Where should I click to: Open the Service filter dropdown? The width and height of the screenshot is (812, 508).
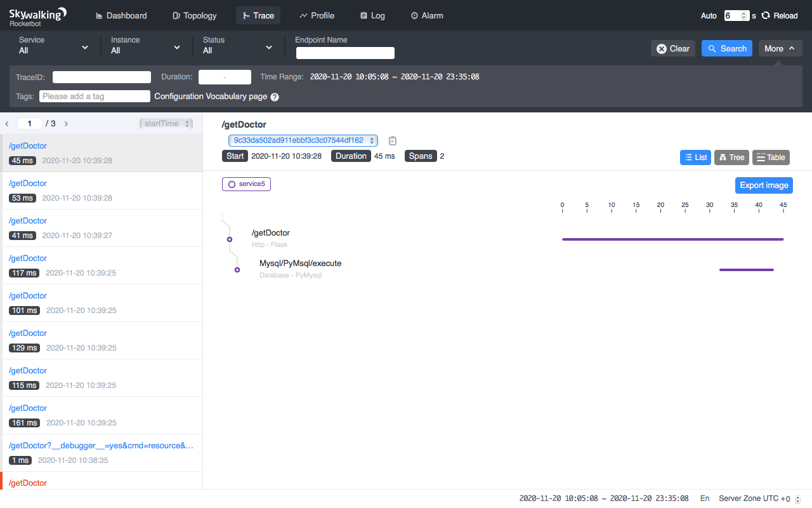54,45
